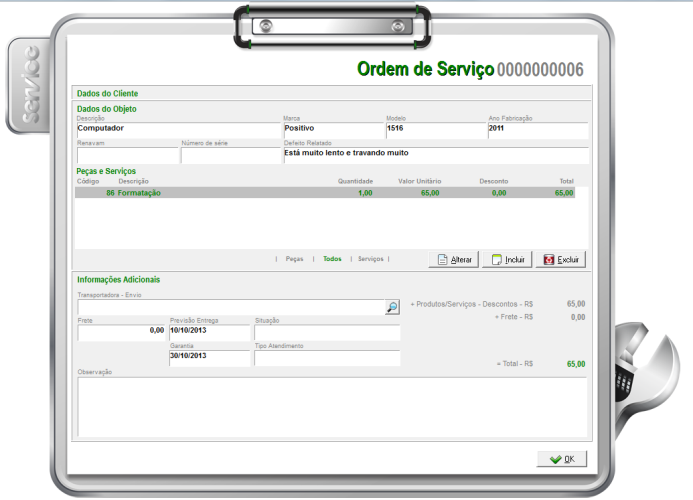This screenshot has width=693, height=500.
Task: Click the metal clipboard clip at top
Action: pyautogui.click(x=333, y=27)
